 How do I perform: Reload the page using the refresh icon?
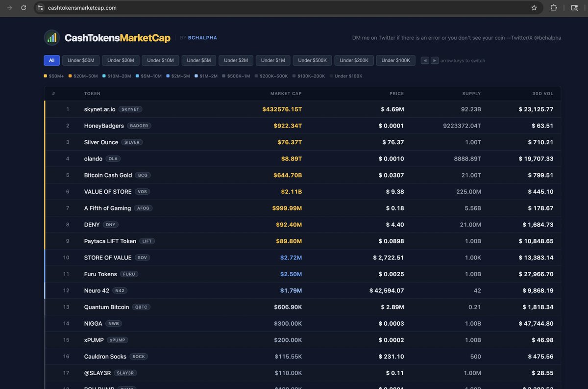(23, 7)
